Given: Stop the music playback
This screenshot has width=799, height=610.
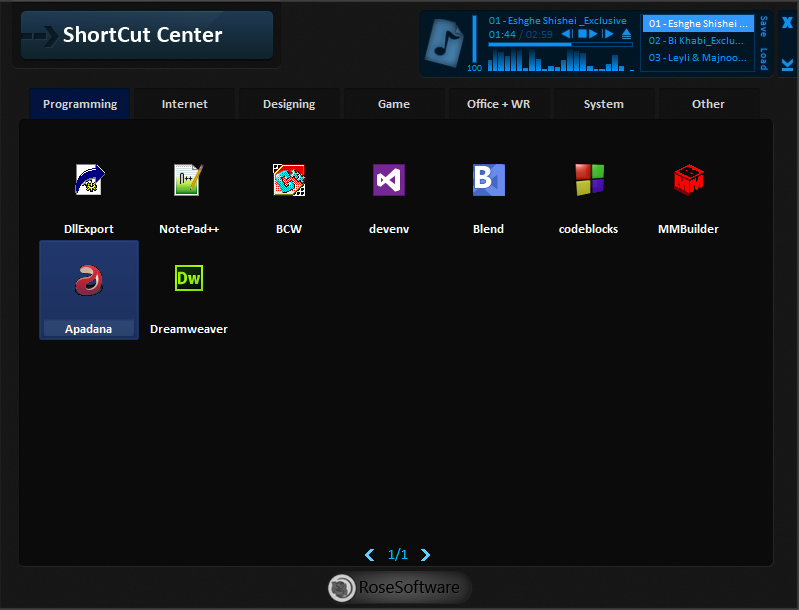Looking at the screenshot, I should point(582,34).
